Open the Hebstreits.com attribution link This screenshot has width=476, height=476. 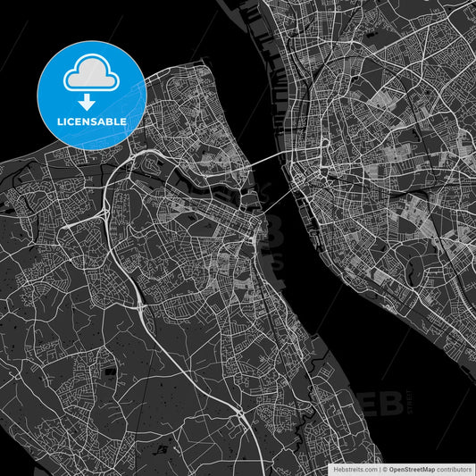[x=355, y=470]
